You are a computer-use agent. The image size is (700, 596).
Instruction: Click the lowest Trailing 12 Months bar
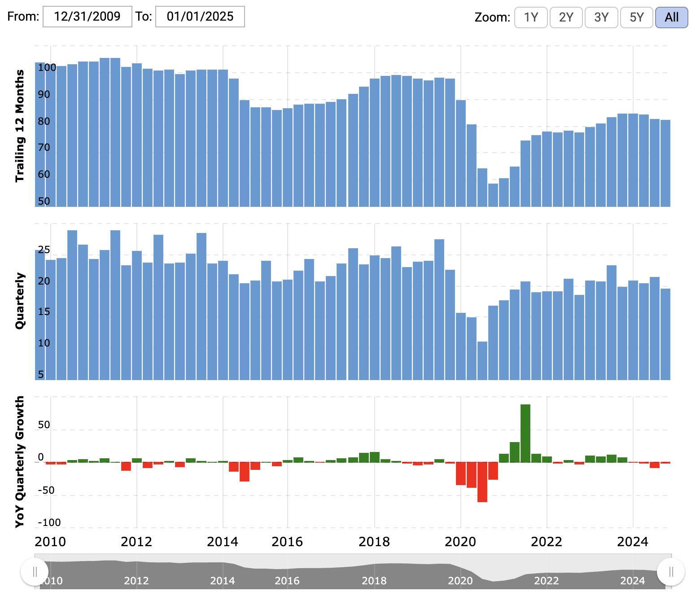(x=493, y=195)
